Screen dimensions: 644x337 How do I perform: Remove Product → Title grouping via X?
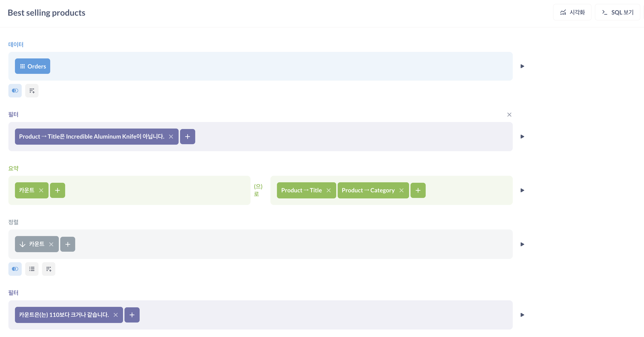tap(329, 190)
